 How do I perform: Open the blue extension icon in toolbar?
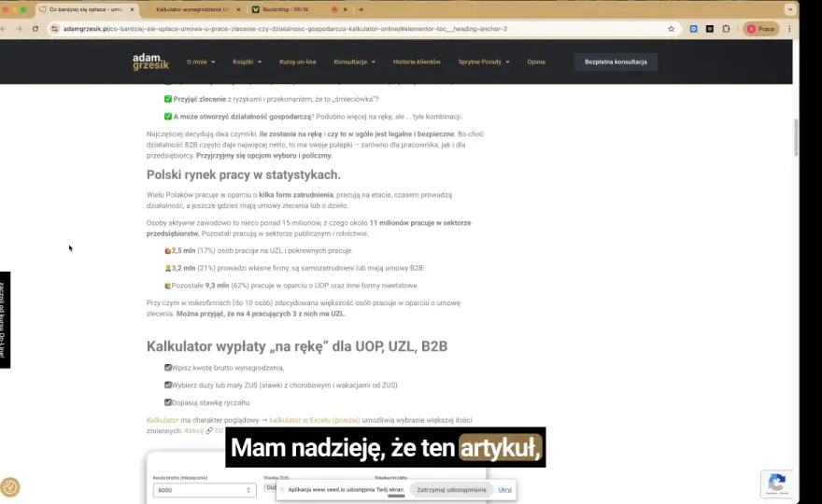click(693, 29)
